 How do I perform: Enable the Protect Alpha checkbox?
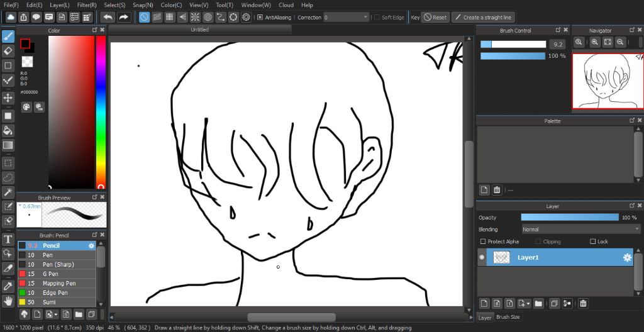click(483, 241)
